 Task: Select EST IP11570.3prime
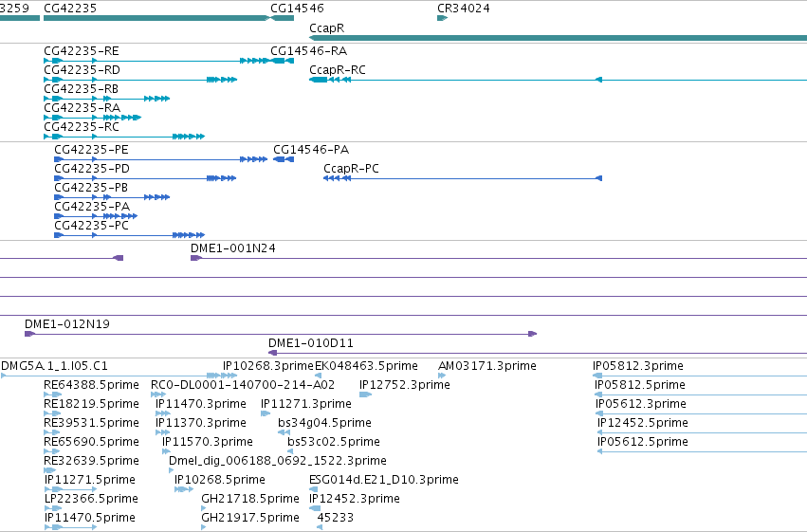tap(208, 442)
